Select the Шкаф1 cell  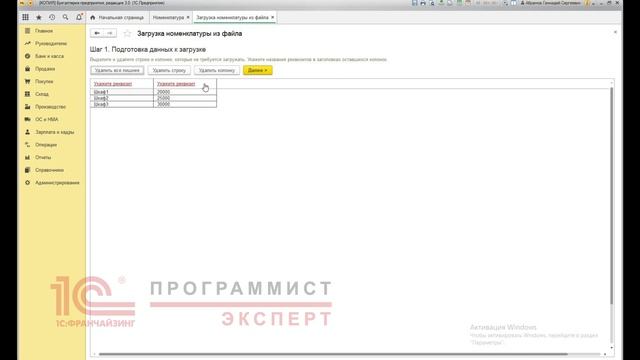pyautogui.click(x=122, y=92)
